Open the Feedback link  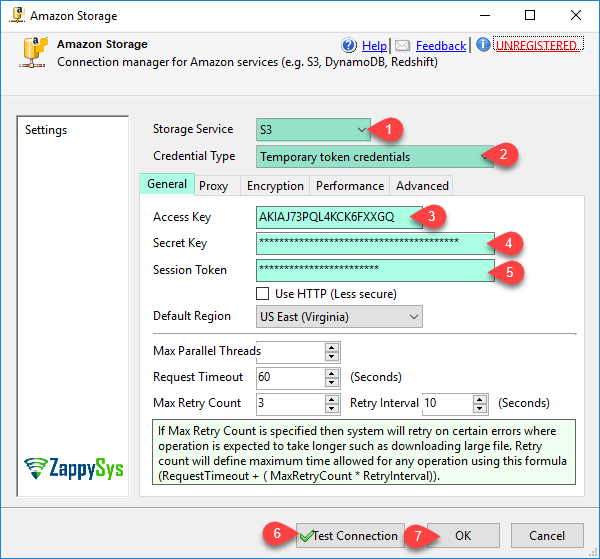click(x=441, y=46)
